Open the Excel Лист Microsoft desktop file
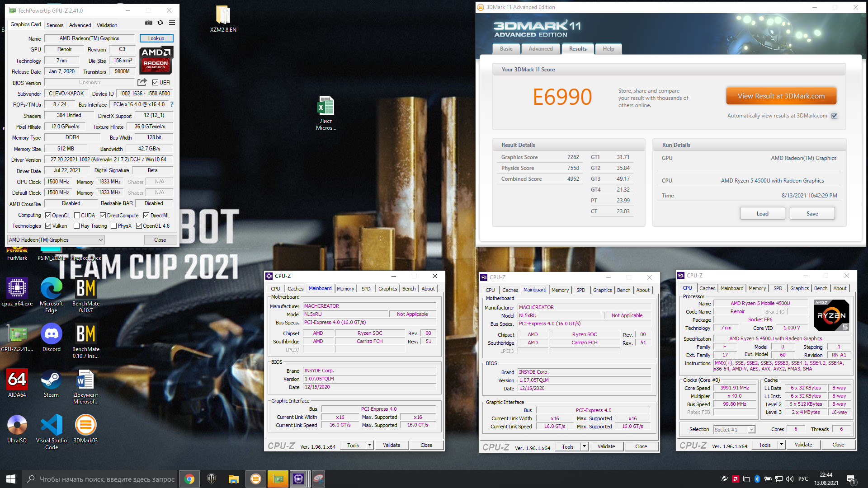The width and height of the screenshot is (868, 488). pyautogui.click(x=326, y=113)
